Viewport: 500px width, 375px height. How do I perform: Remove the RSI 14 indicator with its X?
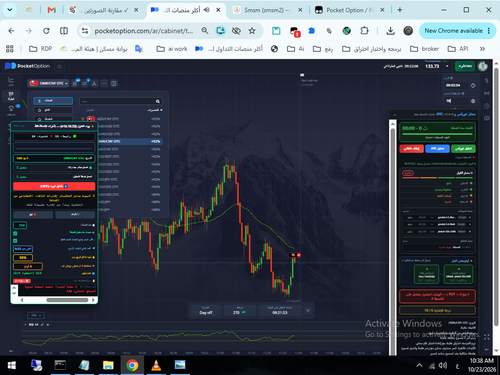pos(48,325)
